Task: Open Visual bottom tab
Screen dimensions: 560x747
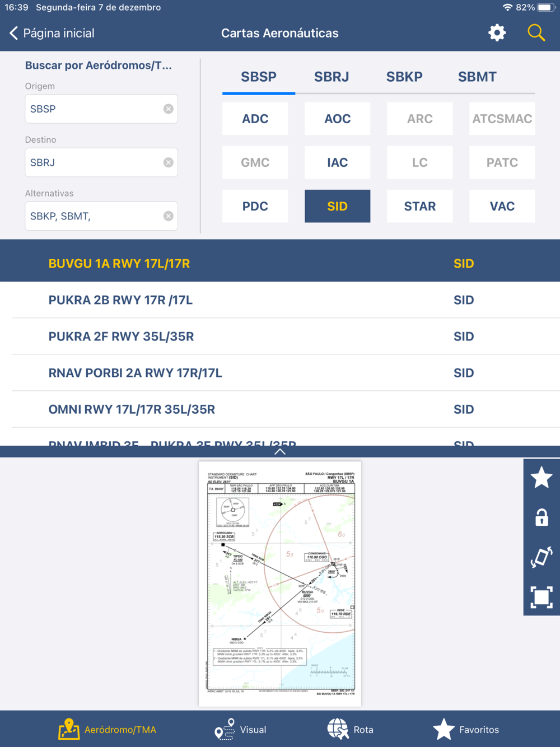Action: 241,730
